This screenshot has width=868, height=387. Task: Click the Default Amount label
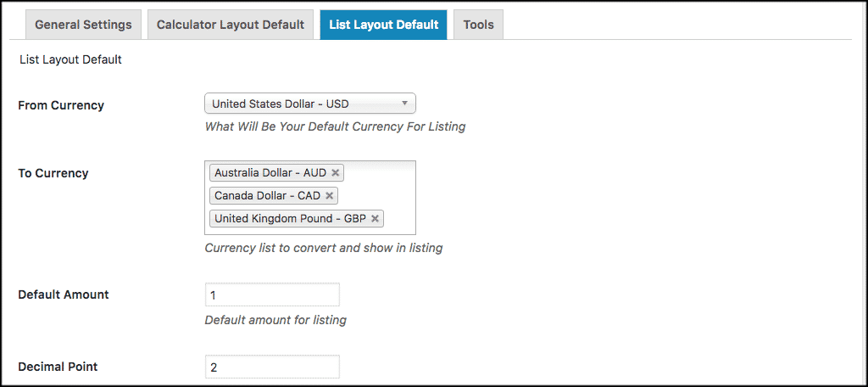64,295
